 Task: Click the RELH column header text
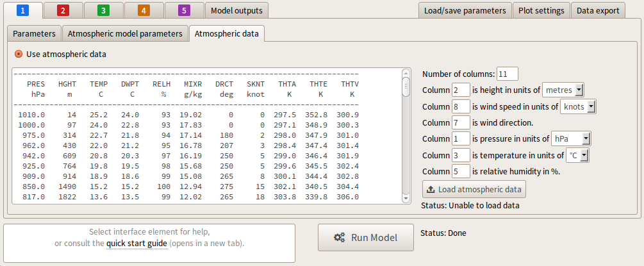click(161, 84)
